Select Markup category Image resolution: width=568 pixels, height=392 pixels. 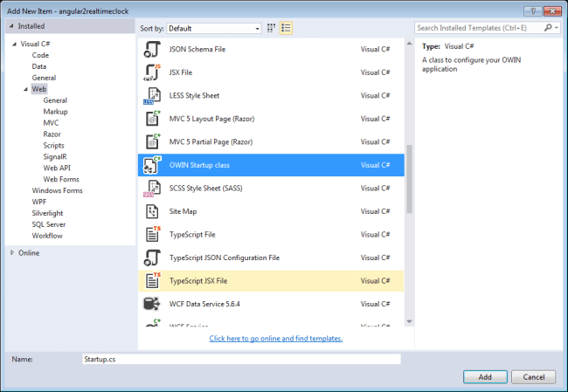point(55,112)
